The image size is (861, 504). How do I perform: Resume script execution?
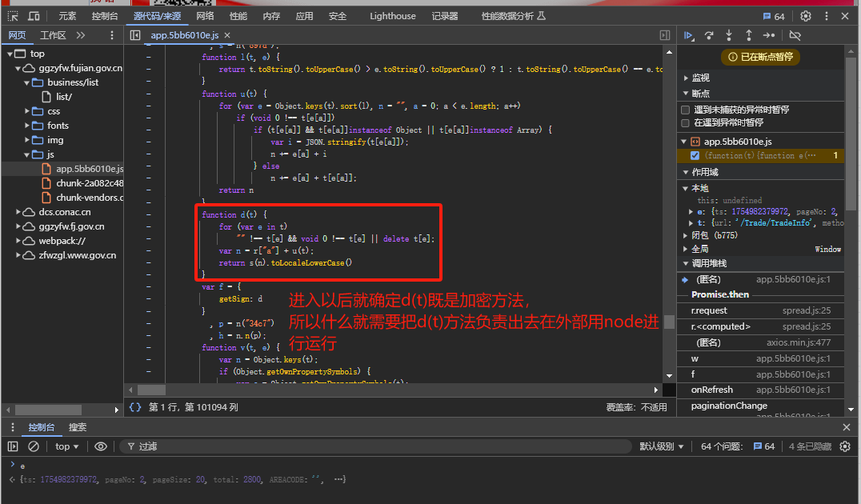(689, 35)
